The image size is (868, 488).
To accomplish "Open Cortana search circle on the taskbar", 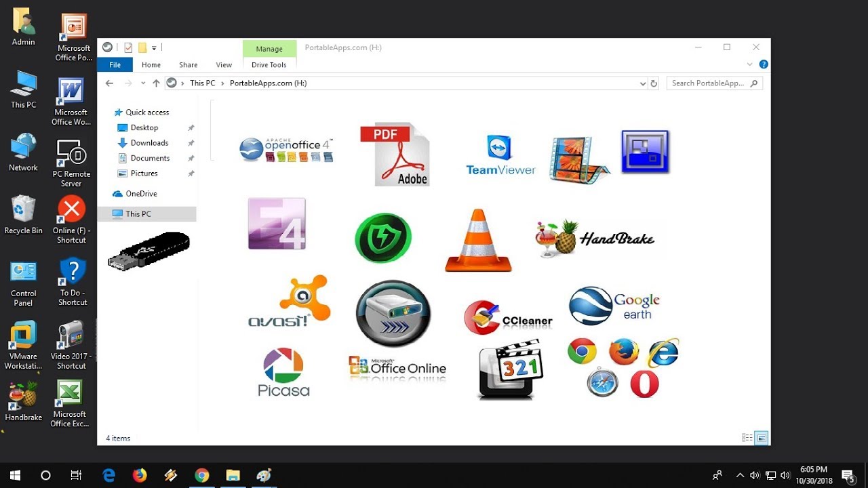I will pyautogui.click(x=45, y=475).
